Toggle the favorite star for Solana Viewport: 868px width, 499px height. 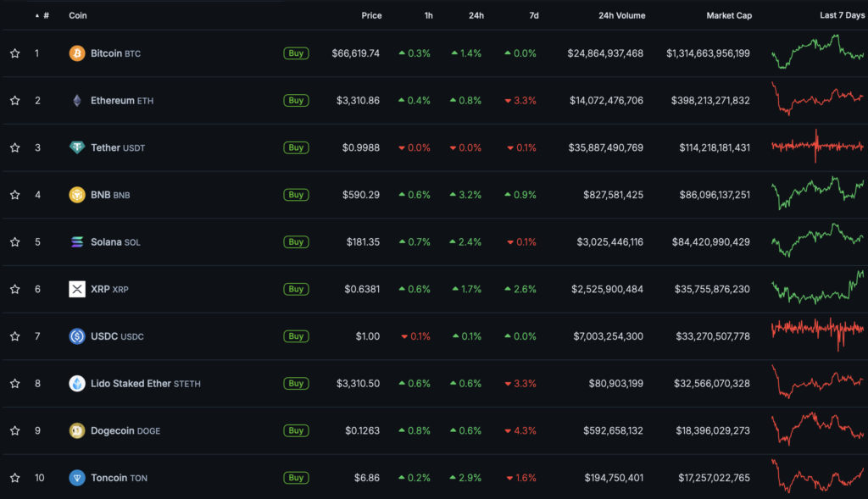point(14,242)
